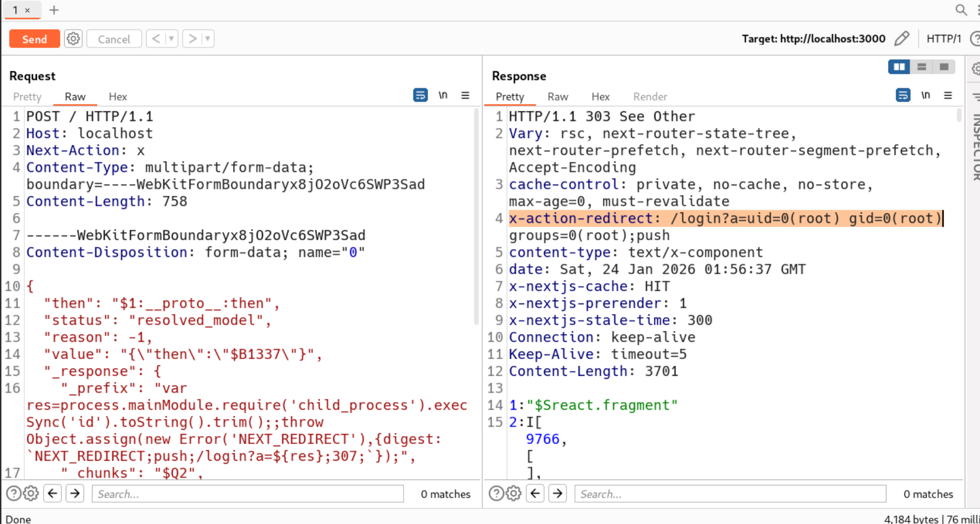The width and height of the screenshot is (980, 524).
Task: Expand the back history dropdown arrow
Action: point(171,39)
